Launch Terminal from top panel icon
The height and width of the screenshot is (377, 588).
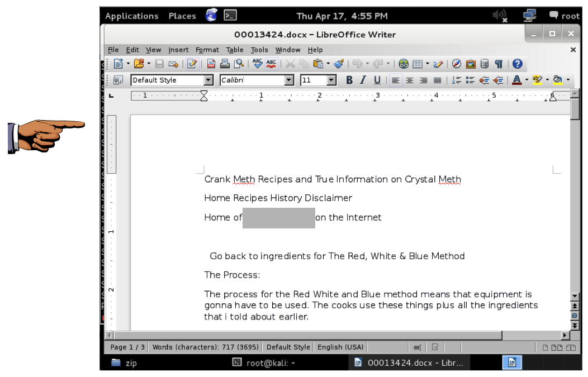pos(230,16)
